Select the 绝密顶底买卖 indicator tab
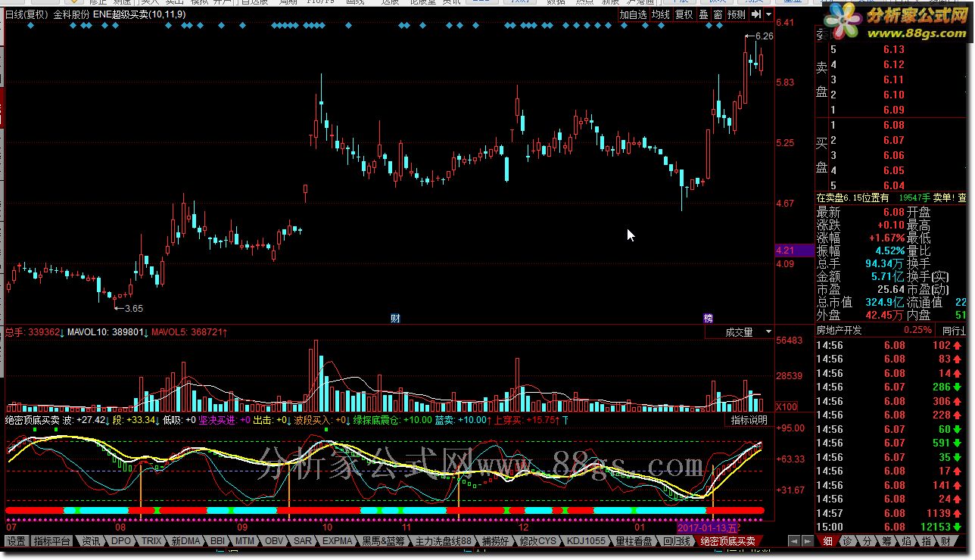975x560 pixels. click(727, 541)
